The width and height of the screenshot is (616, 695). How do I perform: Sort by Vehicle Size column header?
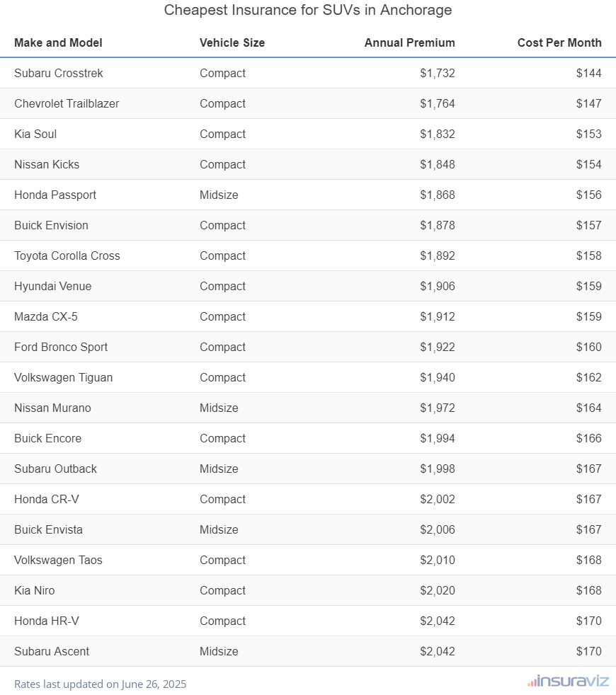232,42
